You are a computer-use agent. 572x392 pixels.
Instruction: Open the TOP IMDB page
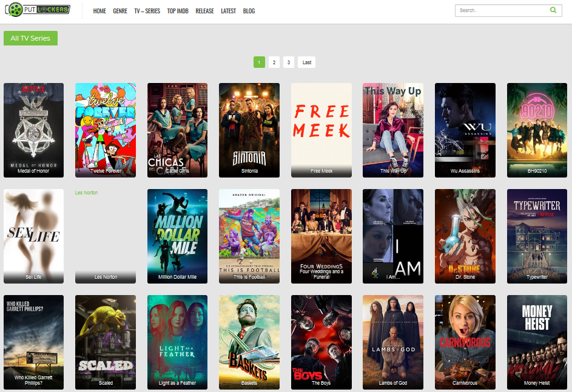(x=178, y=11)
